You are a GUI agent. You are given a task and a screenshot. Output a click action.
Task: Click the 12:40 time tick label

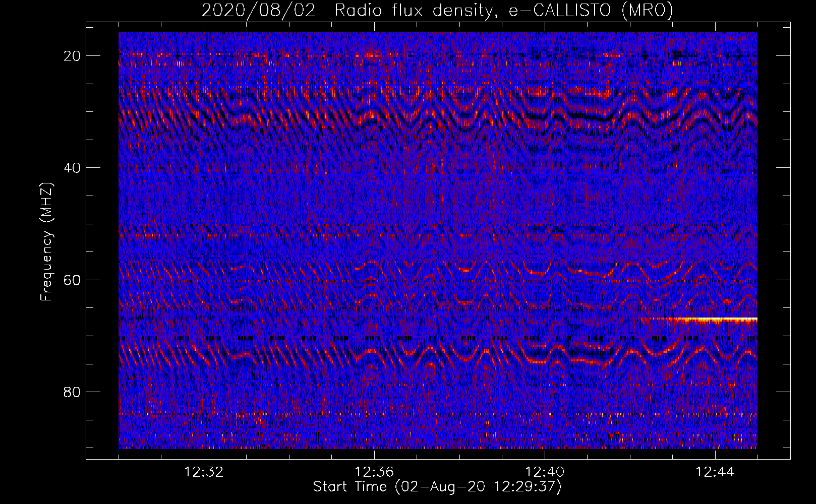click(x=545, y=472)
